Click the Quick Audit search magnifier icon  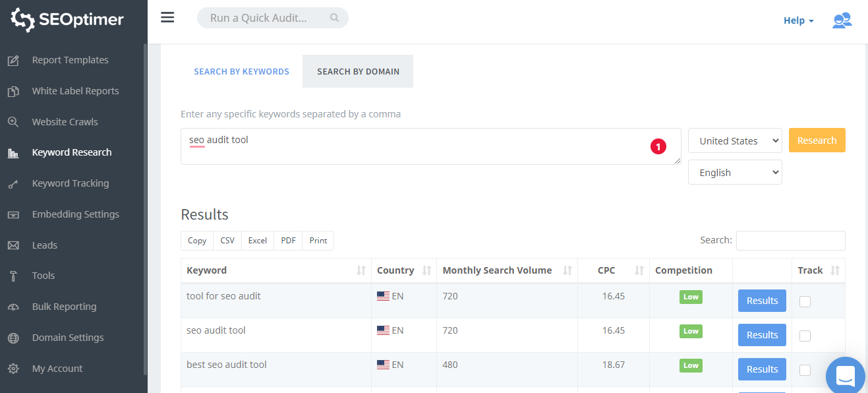[335, 18]
